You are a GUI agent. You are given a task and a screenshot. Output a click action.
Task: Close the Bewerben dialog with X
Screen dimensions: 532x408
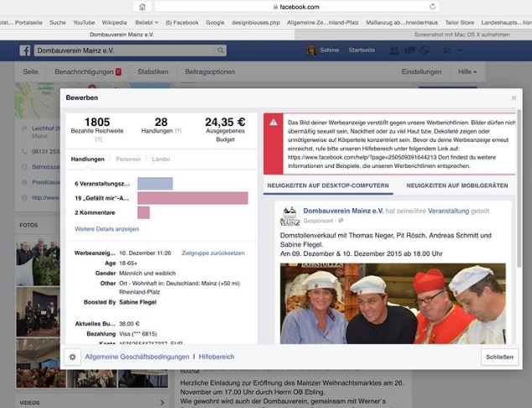514,98
